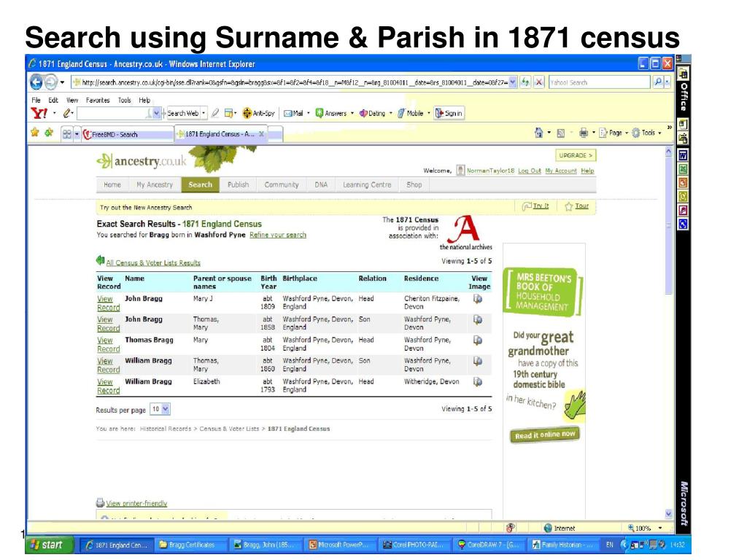The height and width of the screenshot is (560, 747).
Task: View image for William Bragg born abt 1793
Action: point(477,382)
